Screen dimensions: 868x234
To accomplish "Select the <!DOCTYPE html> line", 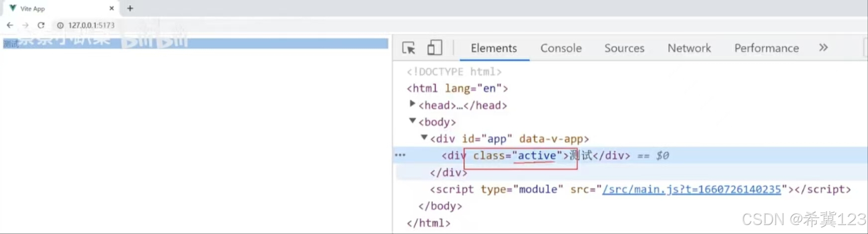I will [454, 72].
